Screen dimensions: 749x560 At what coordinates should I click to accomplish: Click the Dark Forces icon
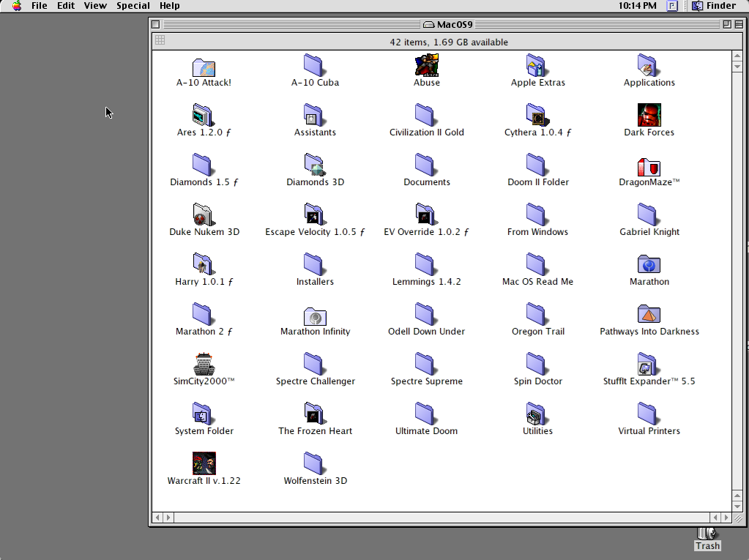point(649,115)
